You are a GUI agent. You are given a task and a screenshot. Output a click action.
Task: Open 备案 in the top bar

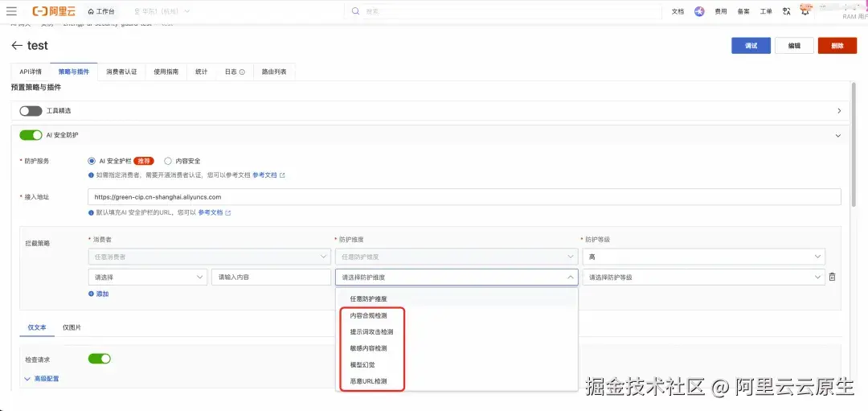tap(743, 11)
